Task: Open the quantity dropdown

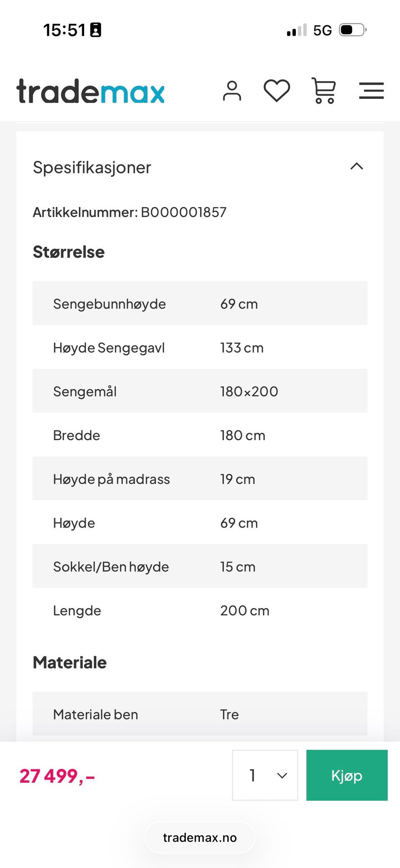Action: click(265, 775)
